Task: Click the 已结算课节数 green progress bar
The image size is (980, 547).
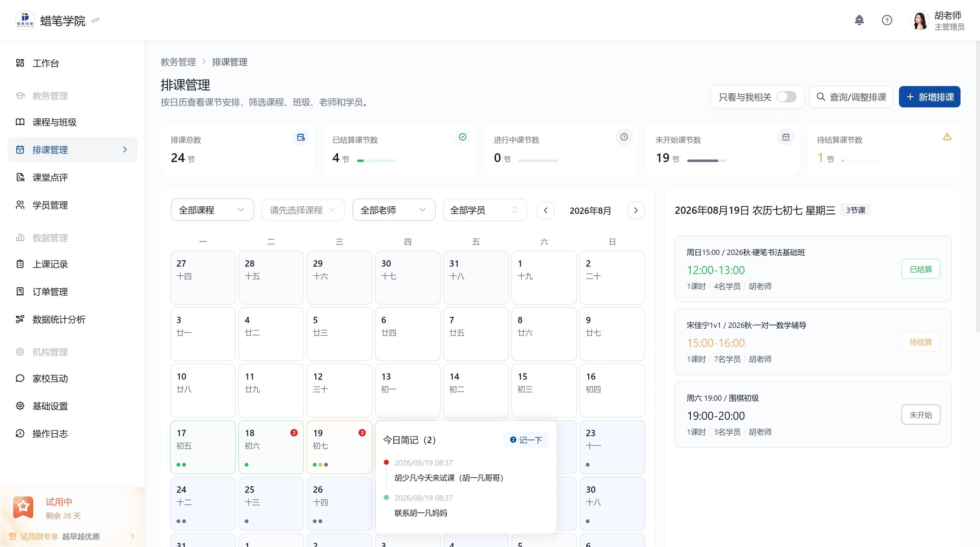Action: [377, 161]
